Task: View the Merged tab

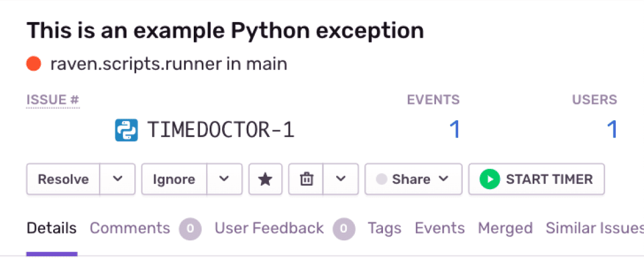Action: 505,228
